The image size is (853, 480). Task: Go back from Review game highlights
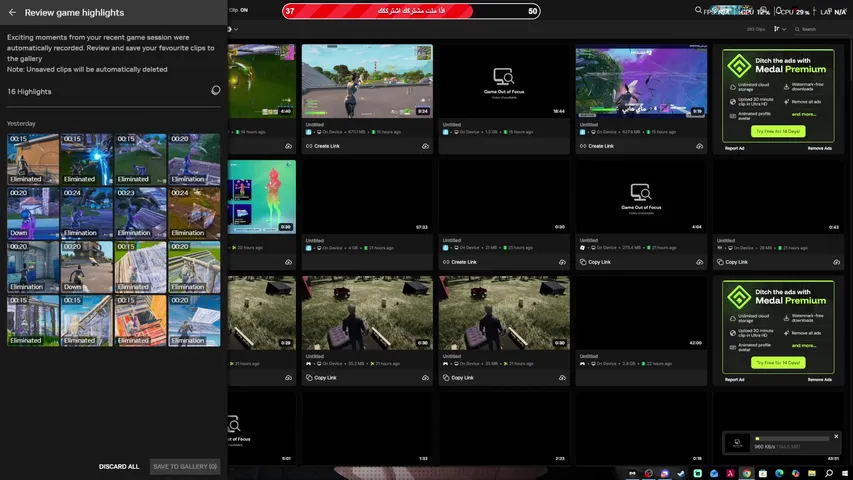click(13, 12)
